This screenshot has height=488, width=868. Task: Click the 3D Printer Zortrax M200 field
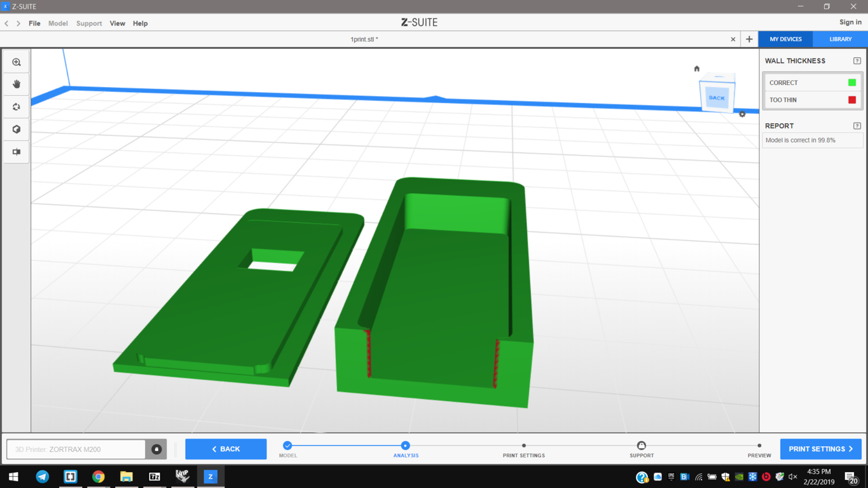click(x=76, y=449)
